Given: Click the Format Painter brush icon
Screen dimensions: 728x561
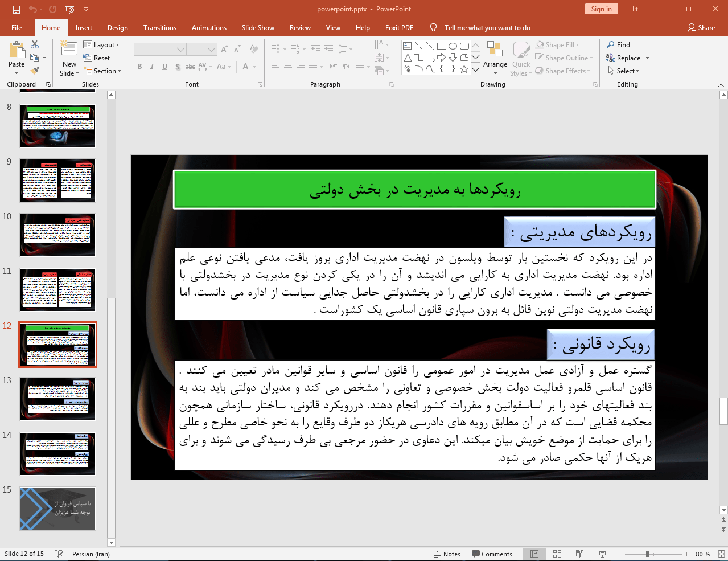Looking at the screenshot, I should 35,71.
